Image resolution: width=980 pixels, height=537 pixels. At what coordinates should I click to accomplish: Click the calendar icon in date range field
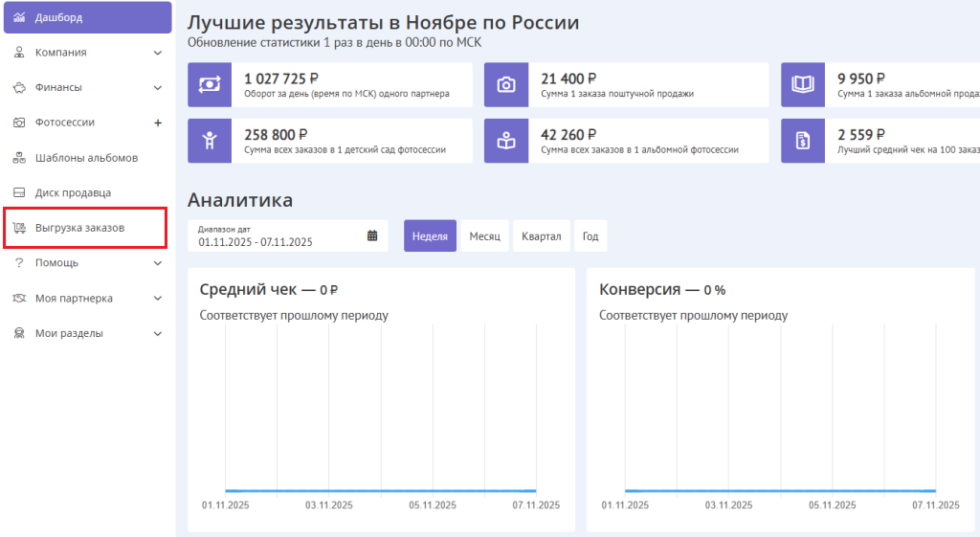pos(372,235)
